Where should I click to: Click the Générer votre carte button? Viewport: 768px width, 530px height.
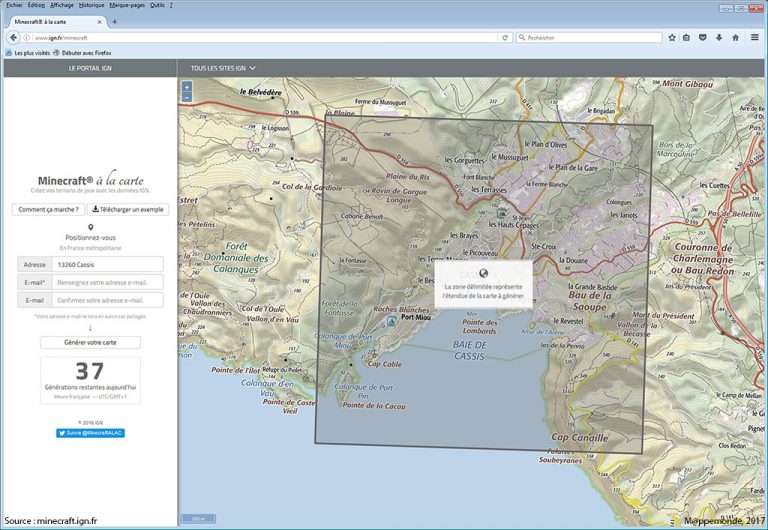[90, 342]
